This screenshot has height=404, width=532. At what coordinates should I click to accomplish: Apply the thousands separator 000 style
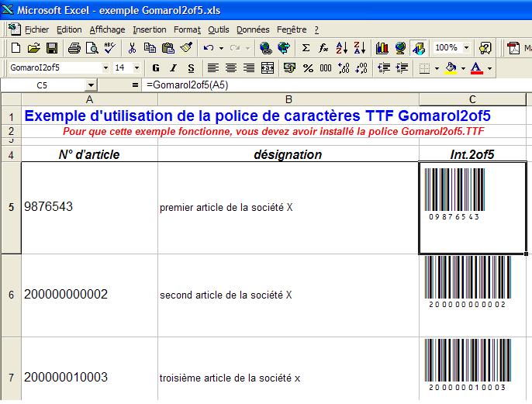(x=326, y=68)
